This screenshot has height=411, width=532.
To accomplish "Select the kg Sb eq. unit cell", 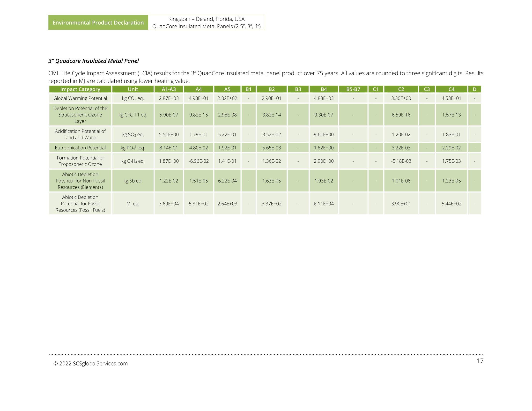I will click(x=133, y=181).
